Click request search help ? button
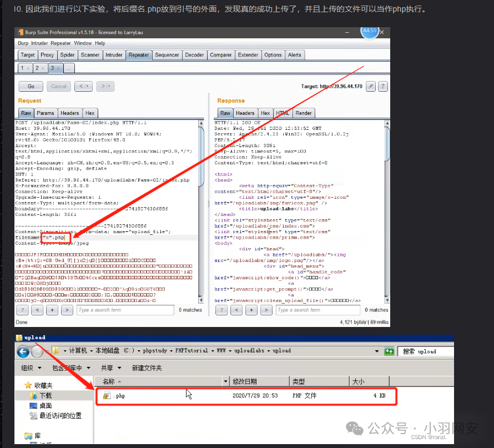The height and width of the screenshot is (448, 494). pos(22,310)
